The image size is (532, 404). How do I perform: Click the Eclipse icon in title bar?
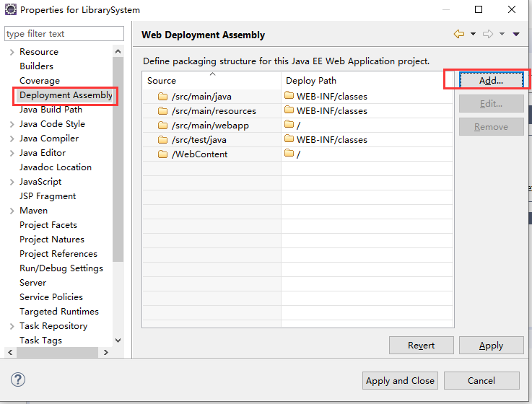coord(11,10)
